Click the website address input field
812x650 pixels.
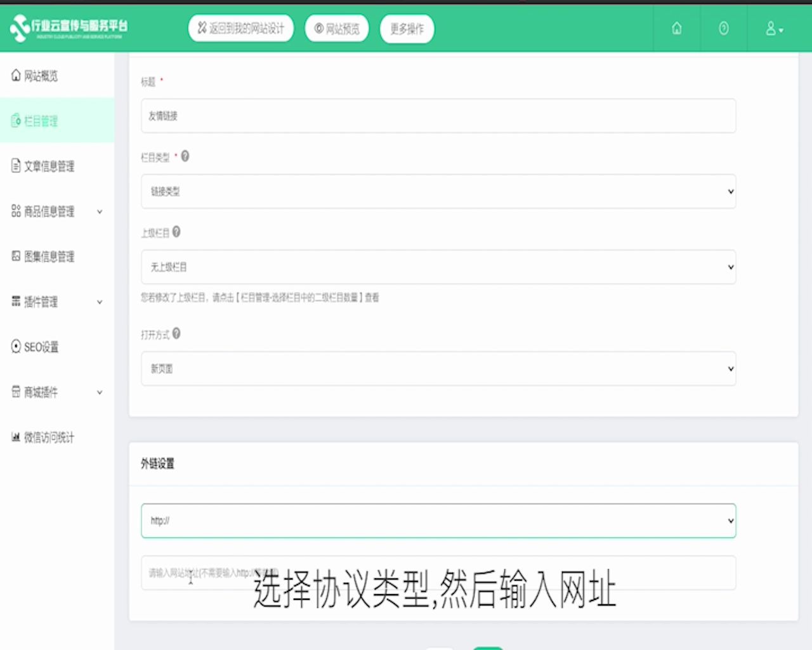tap(438, 573)
